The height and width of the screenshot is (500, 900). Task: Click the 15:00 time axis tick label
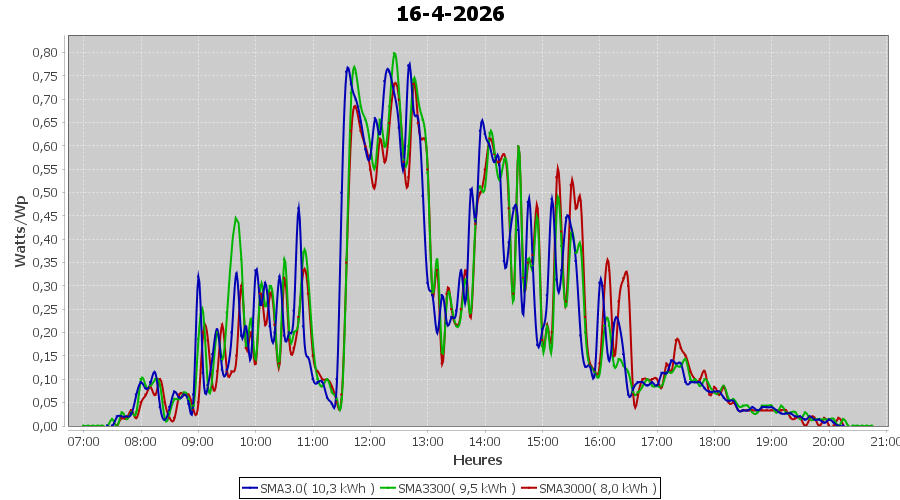542,441
